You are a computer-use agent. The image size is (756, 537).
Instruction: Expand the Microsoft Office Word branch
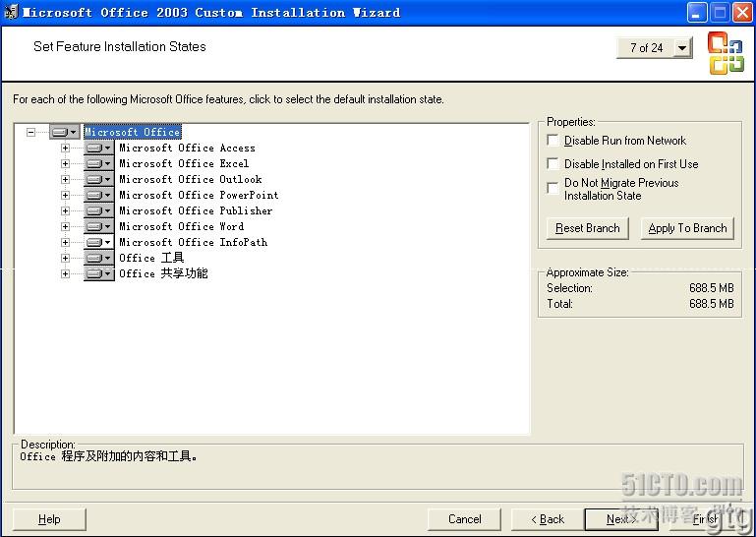(65, 226)
